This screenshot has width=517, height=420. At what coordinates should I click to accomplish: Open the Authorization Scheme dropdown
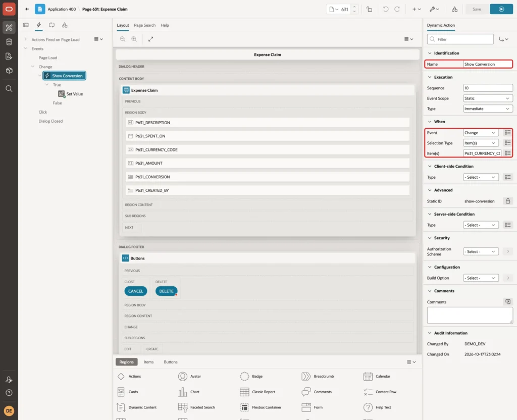(481, 251)
